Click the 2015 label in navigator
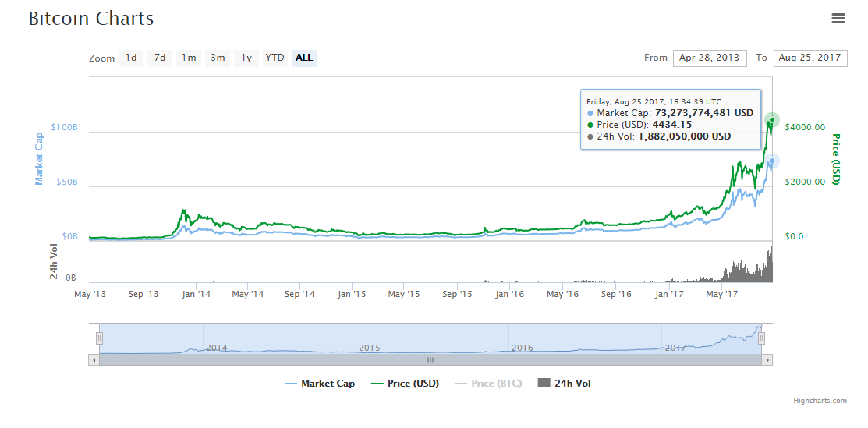This screenshot has width=868, height=428. 369,348
